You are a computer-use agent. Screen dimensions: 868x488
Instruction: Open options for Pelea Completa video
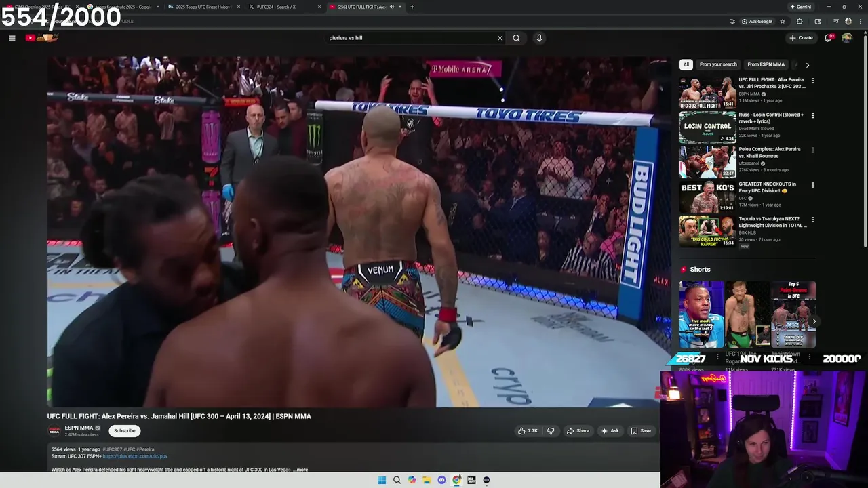pos(812,150)
